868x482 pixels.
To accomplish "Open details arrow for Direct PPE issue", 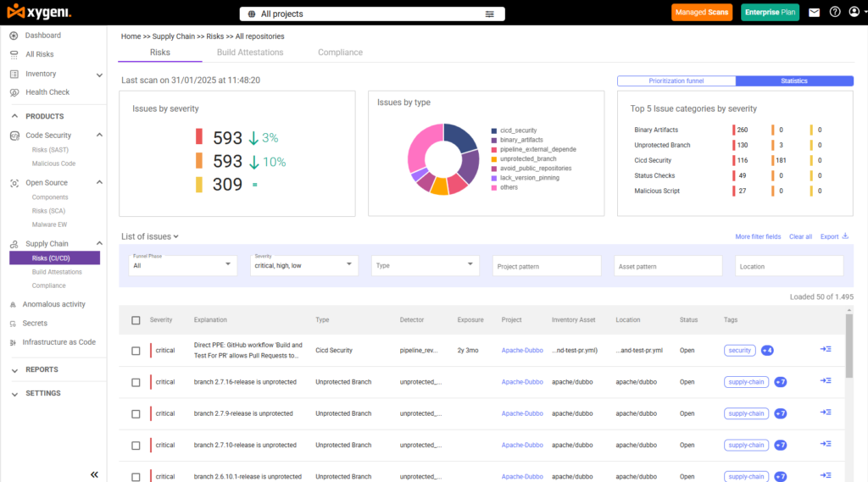I will (826, 349).
